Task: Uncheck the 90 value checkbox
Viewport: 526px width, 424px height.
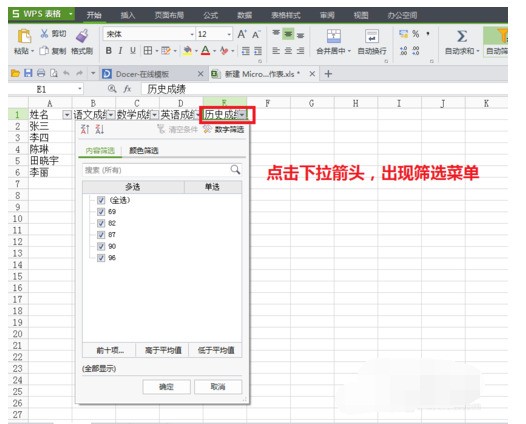Action: pos(101,246)
